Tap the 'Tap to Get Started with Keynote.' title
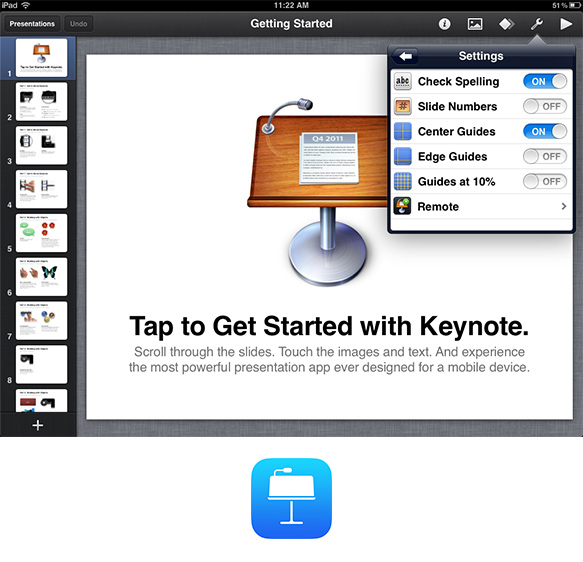 coord(329,326)
